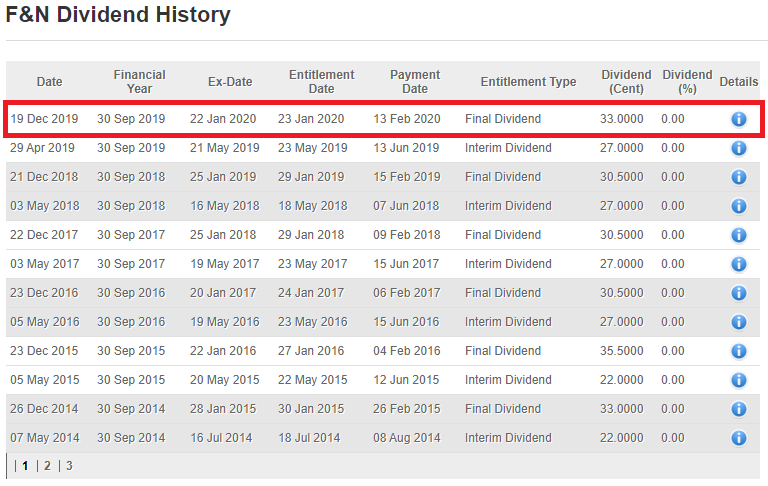Click info icon for 07 May 2014 row
This screenshot has width=768, height=486.
pos(738,438)
